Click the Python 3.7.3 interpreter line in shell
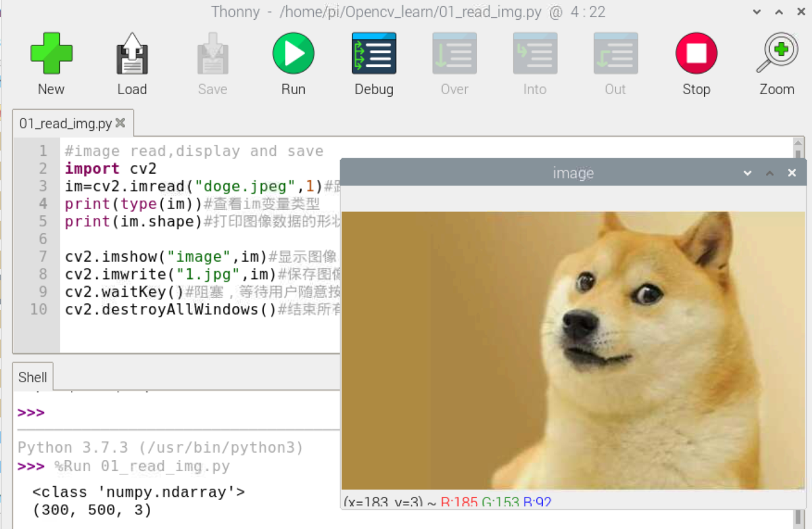The height and width of the screenshot is (529, 812). (x=161, y=448)
